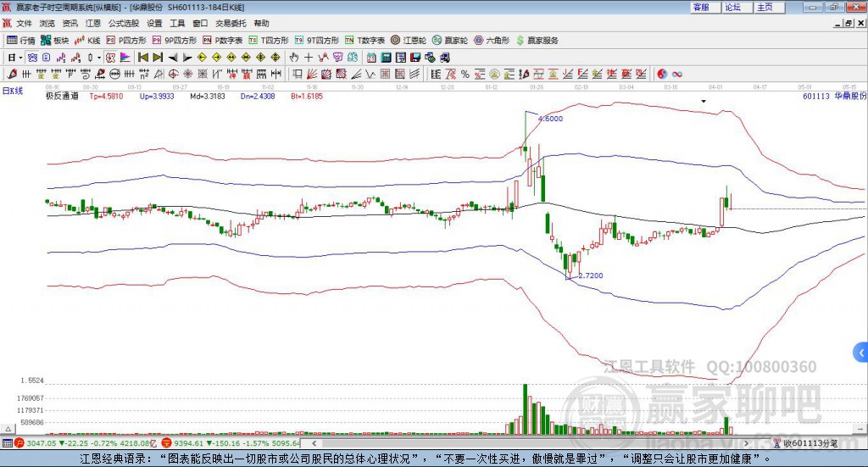
Task: Click the save floppy disk icon
Action: click(x=415, y=57)
